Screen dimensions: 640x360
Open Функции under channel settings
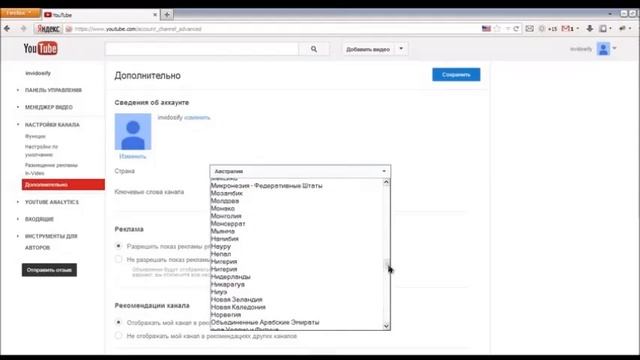point(35,136)
